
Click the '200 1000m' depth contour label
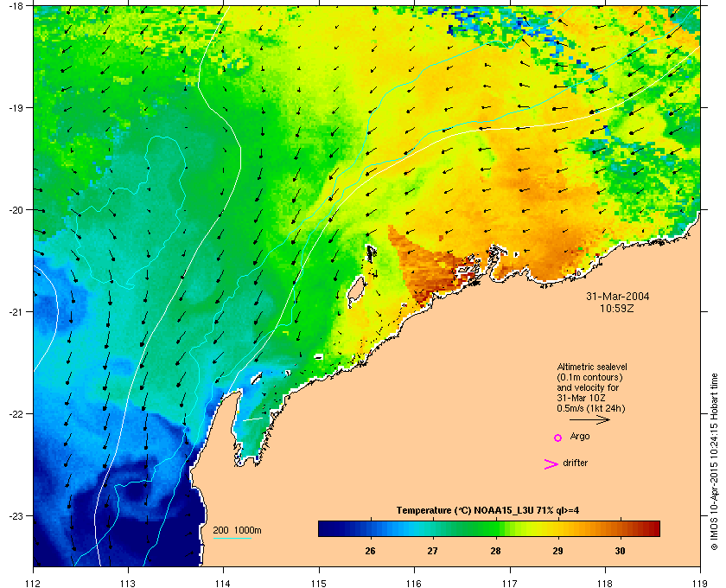[x=237, y=531]
